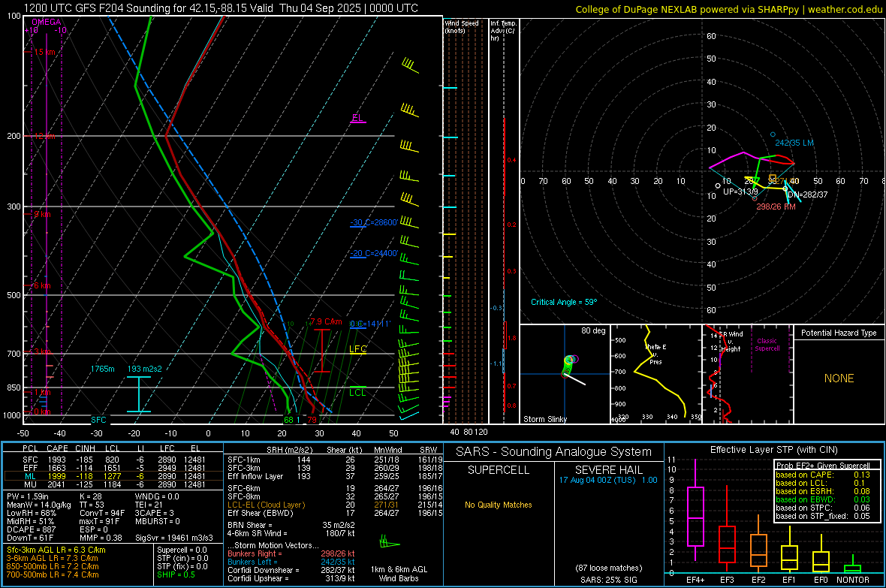Select the yellow LFC level marker
Screen dimensions: 886x588
357,349
